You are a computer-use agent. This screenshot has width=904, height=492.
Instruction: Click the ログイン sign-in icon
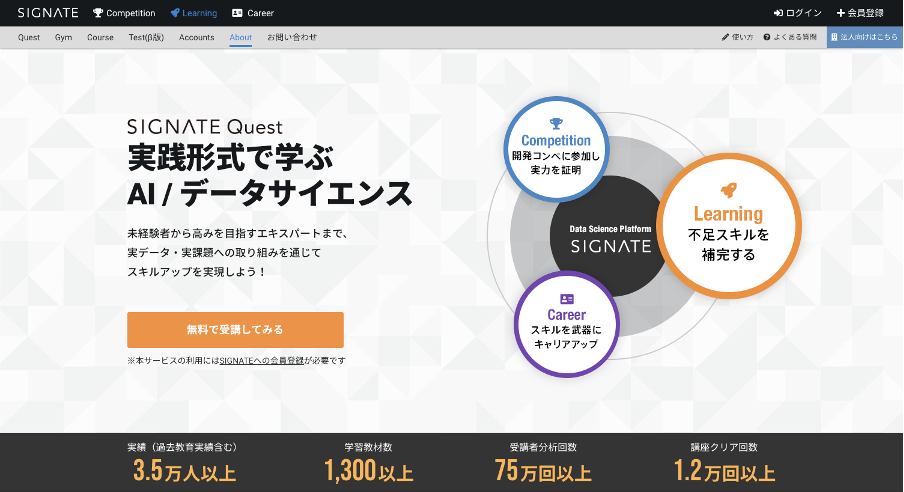point(778,13)
